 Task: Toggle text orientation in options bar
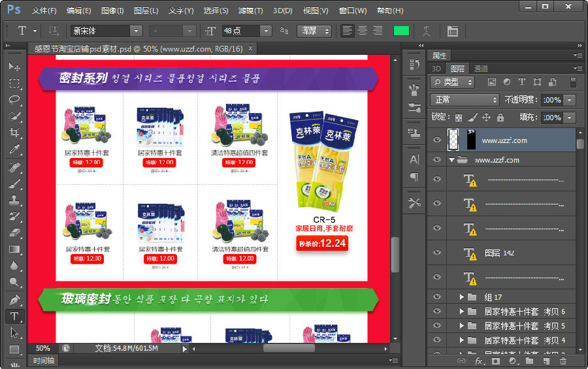54,31
